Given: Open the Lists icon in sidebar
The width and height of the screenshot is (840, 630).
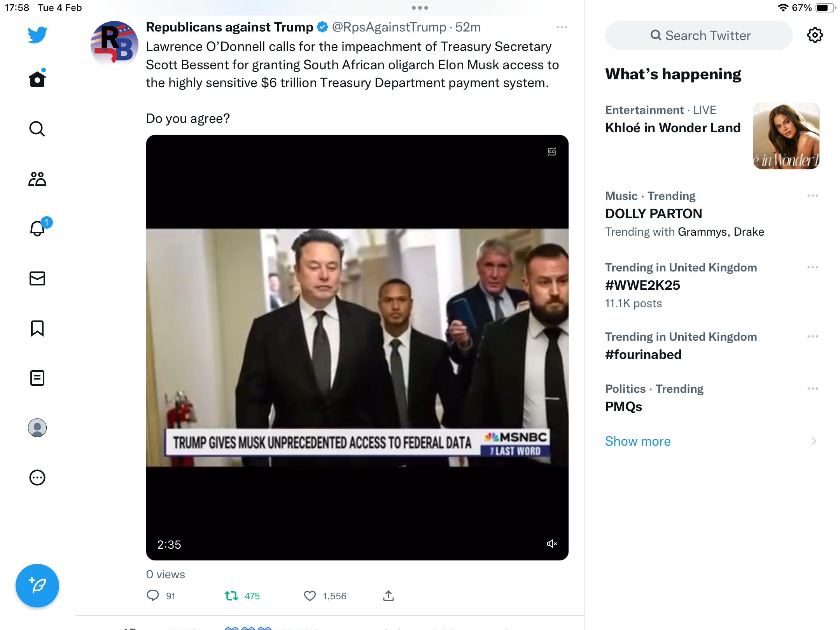Looking at the screenshot, I should (x=37, y=378).
